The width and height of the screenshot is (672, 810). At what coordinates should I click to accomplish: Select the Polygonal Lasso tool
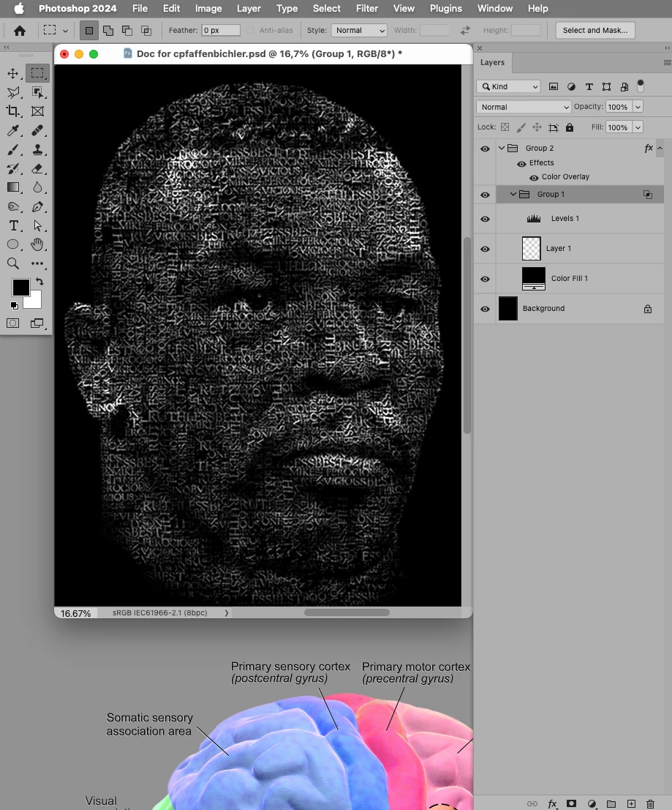coord(13,92)
